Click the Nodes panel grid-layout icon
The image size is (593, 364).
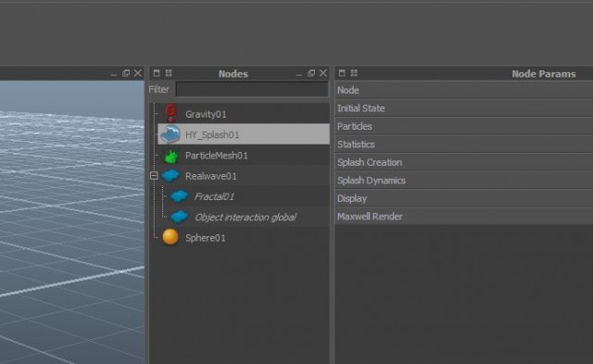coord(169,73)
